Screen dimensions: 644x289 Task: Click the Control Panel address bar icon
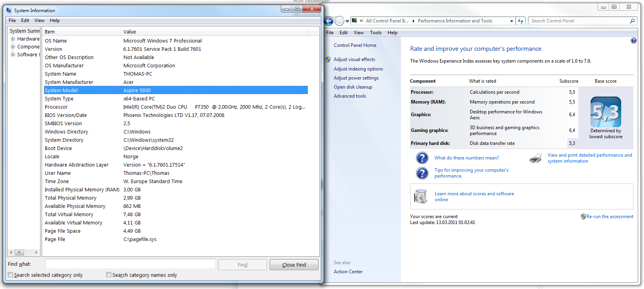point(355,21)
